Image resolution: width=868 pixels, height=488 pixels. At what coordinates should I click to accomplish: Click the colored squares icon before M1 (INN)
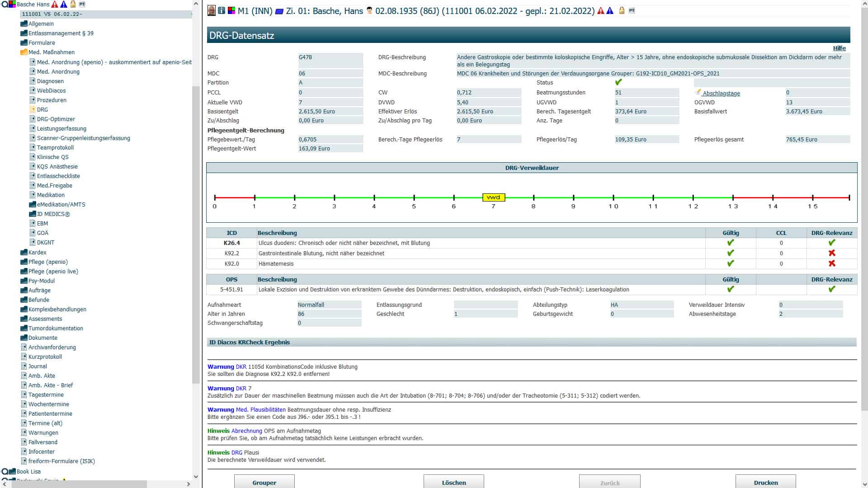pyautogui.click(x=231, y=10)
